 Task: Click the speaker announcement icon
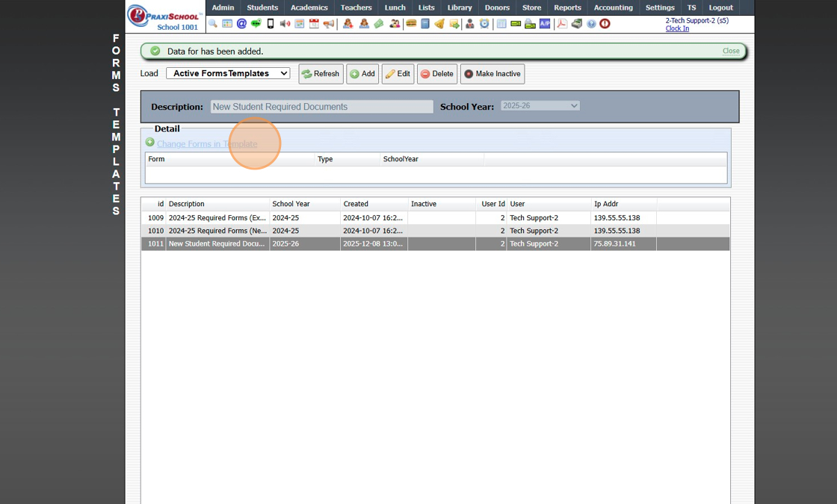285,23
